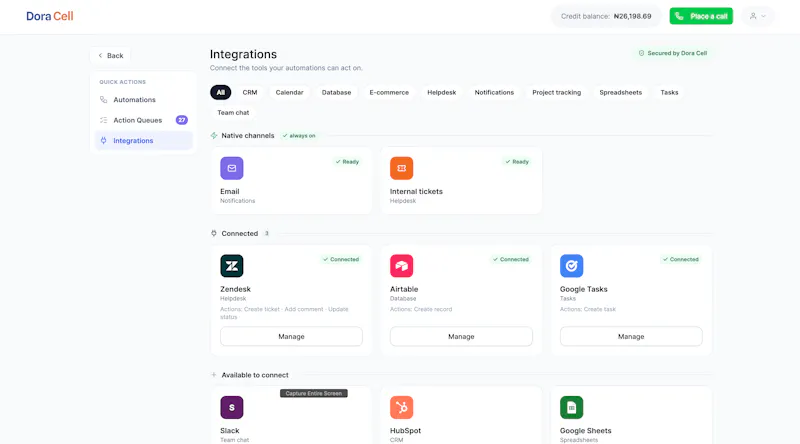This screenshot has width=800, height=444.
Task: Click the Connected section plug icon
Action: point(214,233)
